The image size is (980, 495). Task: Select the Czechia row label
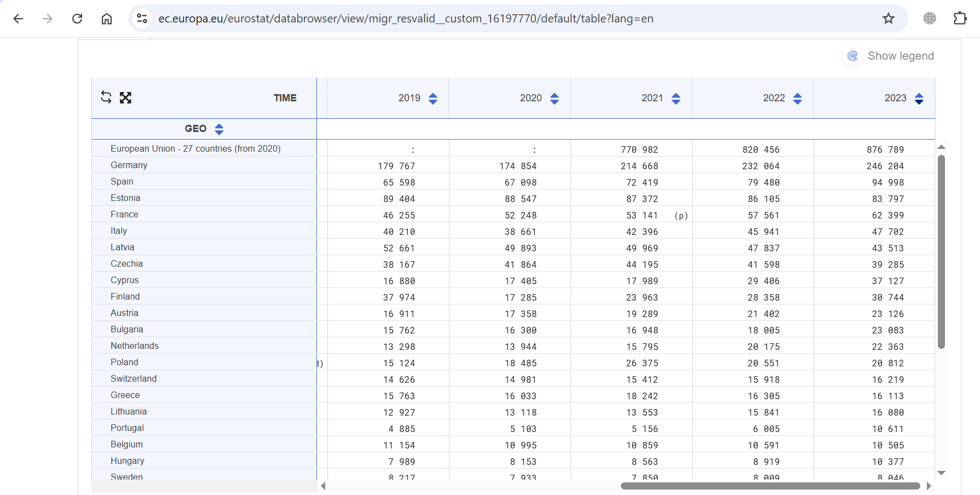point(126,263)
